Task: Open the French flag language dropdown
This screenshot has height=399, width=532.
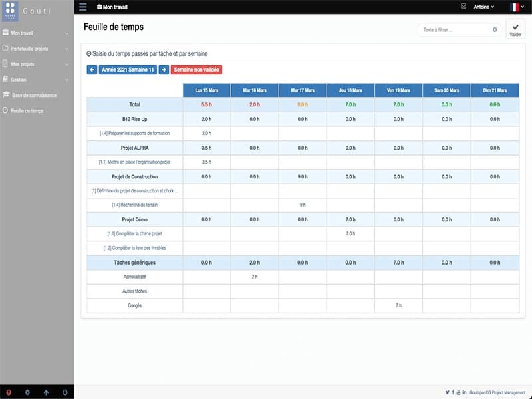Action: point(517,7)
